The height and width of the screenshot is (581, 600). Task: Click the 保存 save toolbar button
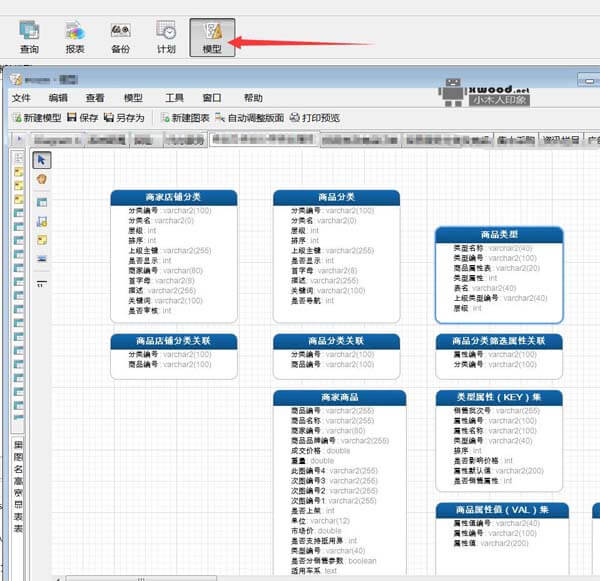point(83,118)
